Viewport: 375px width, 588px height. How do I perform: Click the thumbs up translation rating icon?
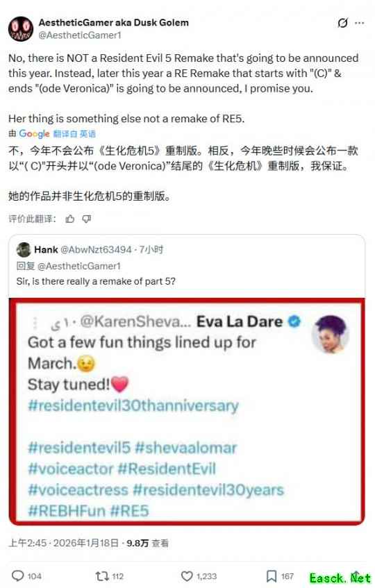70,219
